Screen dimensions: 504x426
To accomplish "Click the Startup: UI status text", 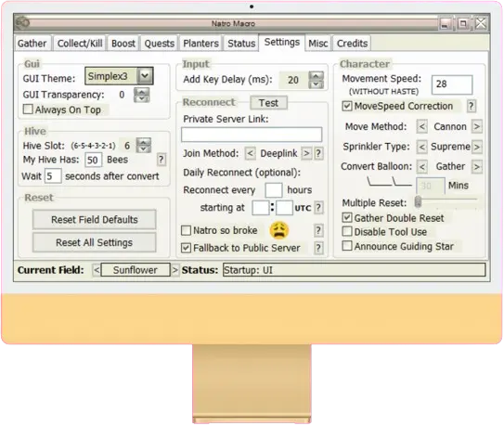I will (248, 270).
